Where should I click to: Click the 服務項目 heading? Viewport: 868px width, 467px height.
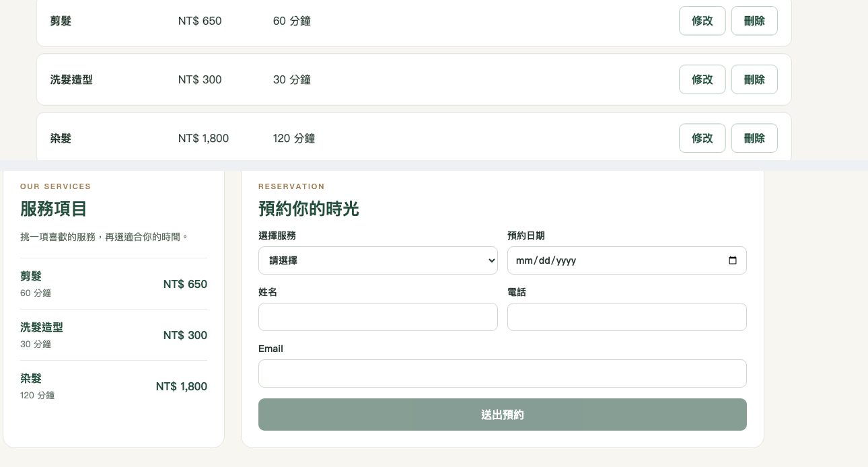[54, 209]
